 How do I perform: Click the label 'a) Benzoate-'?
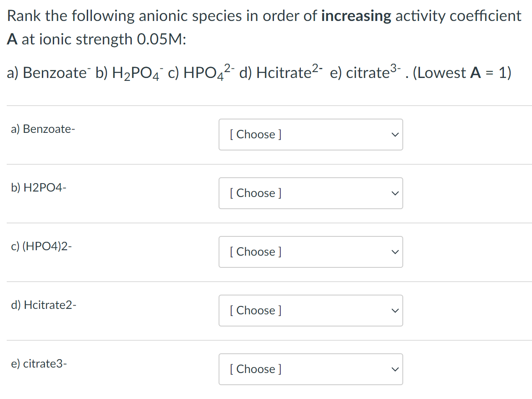point(43,129)
